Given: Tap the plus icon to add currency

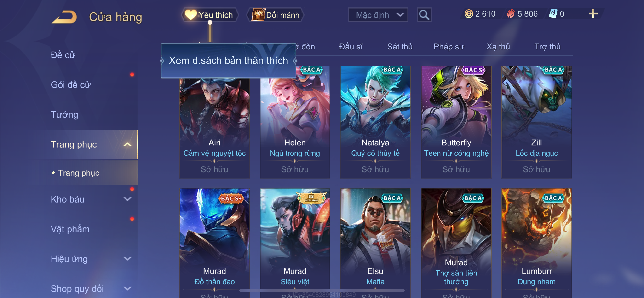Looking at the screenshot, I should [593, 14].
